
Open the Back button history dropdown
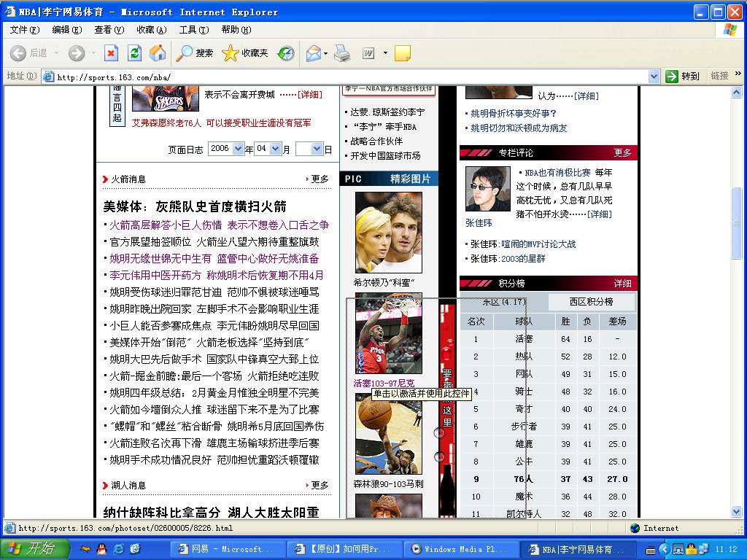[56, 52]
